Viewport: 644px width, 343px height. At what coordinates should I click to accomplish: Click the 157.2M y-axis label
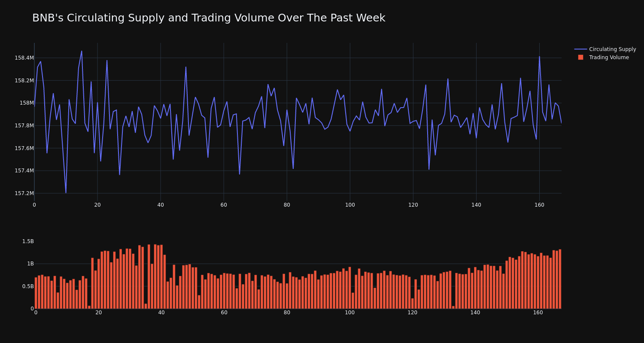pyautogui.click(x=24, y=193)
